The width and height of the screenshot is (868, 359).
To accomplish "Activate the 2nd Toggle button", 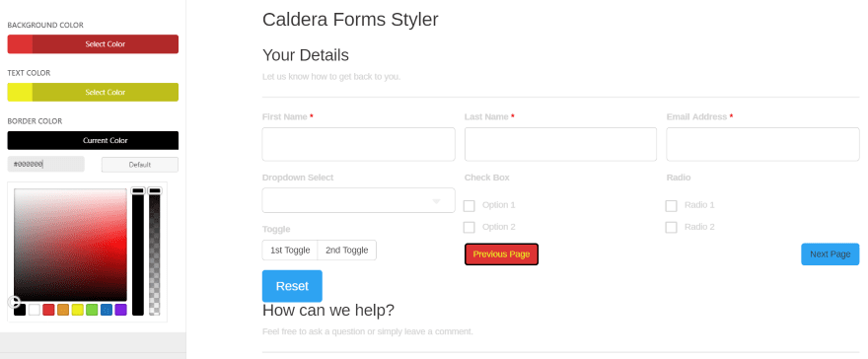I will (x=347, y=251).
